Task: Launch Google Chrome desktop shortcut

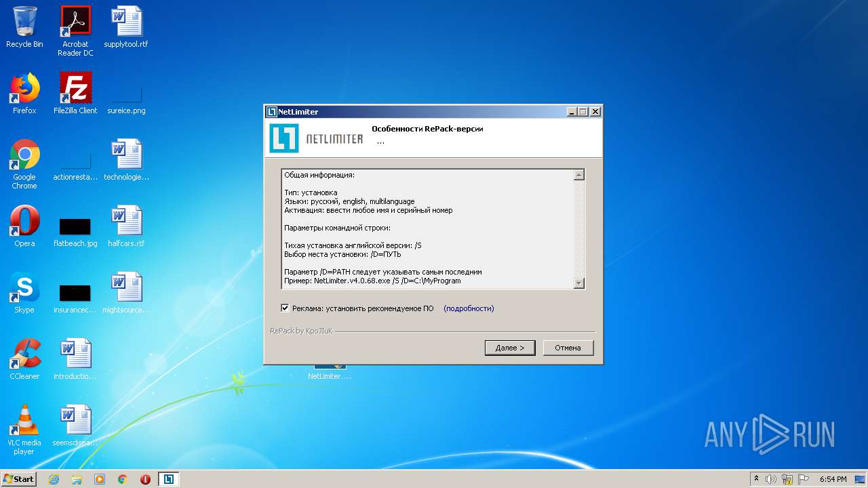Action: click(24, 164)
